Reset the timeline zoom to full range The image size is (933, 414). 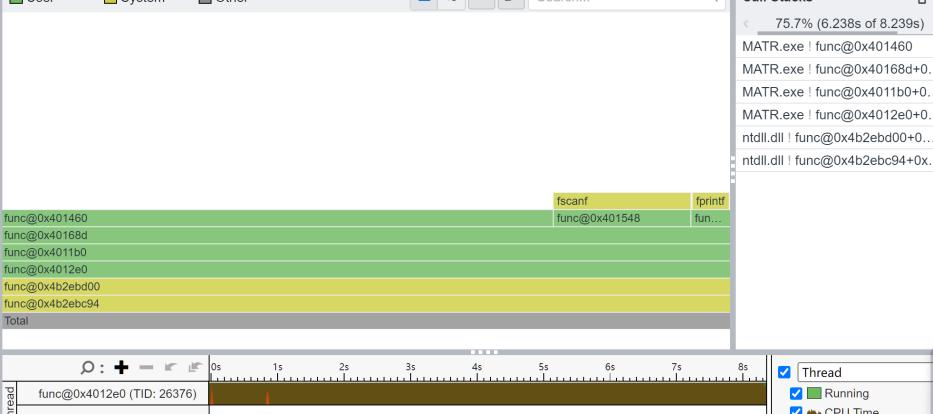195,368
